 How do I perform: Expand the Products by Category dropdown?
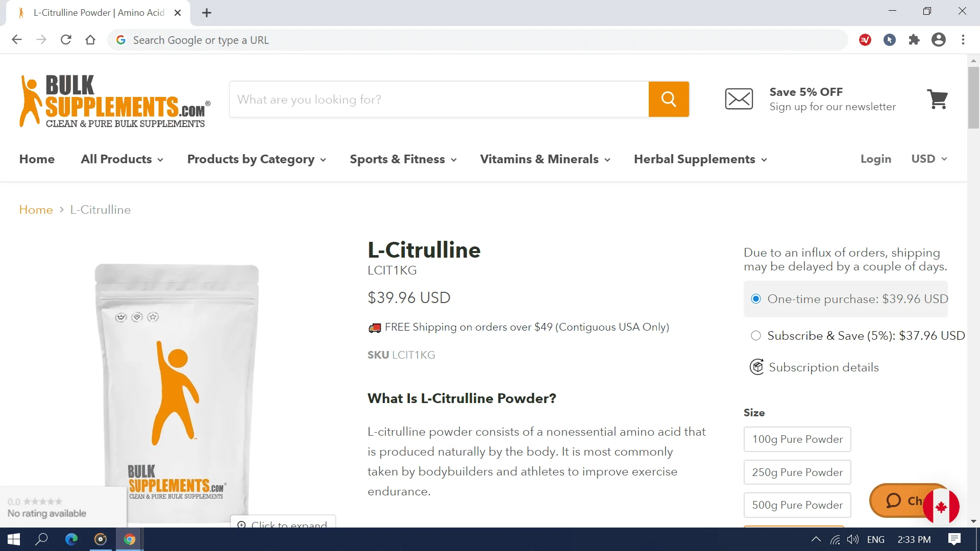tap(257, 160)
